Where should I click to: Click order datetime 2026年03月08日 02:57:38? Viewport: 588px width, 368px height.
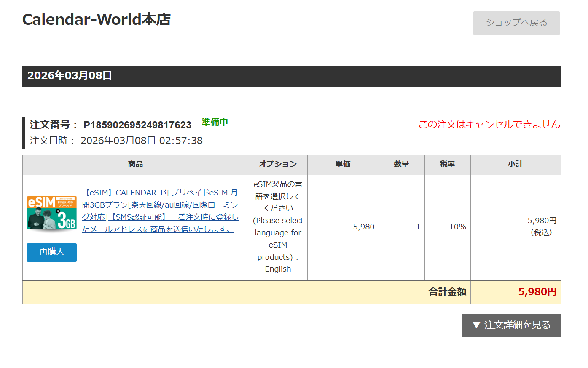tap(142, 141)
